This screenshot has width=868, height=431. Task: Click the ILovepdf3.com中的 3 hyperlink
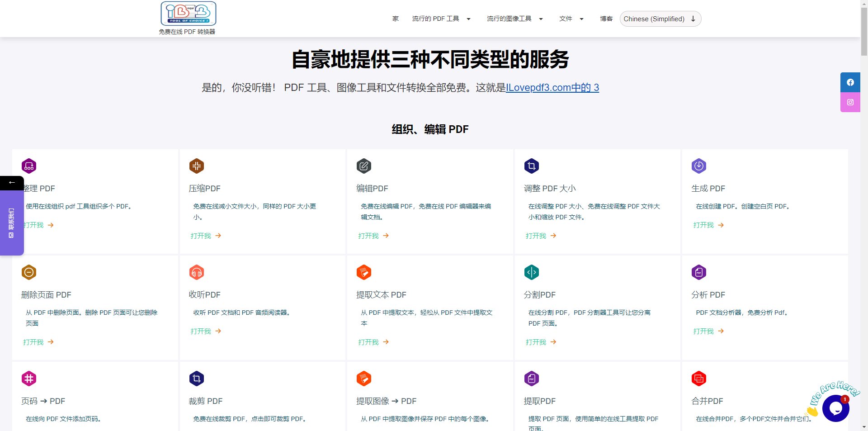pos(552,88)
